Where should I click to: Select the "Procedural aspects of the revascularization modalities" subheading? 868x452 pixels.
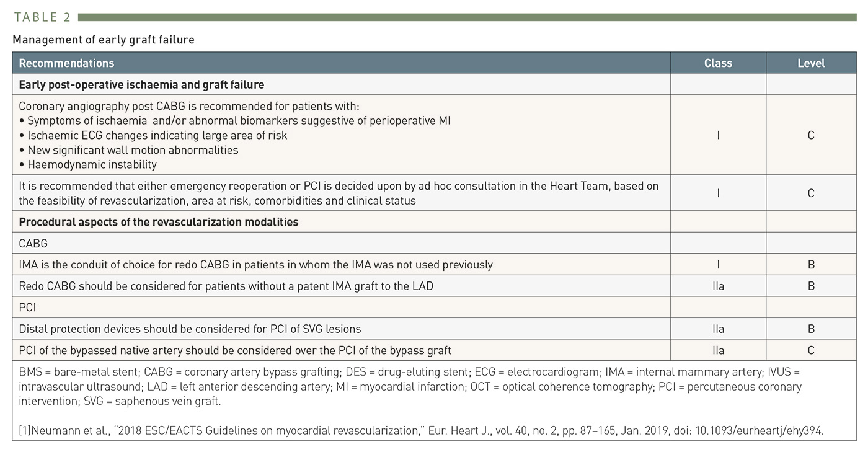[x=159, y=222]
